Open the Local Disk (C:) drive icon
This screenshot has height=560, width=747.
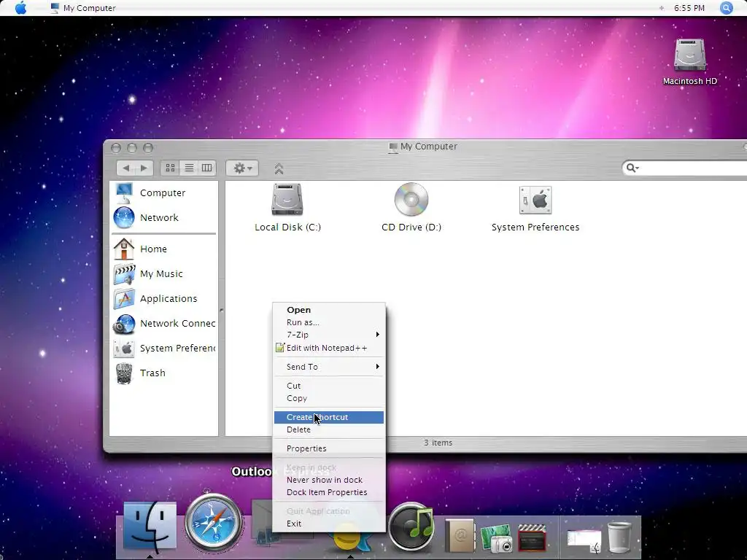pos(287,200)
